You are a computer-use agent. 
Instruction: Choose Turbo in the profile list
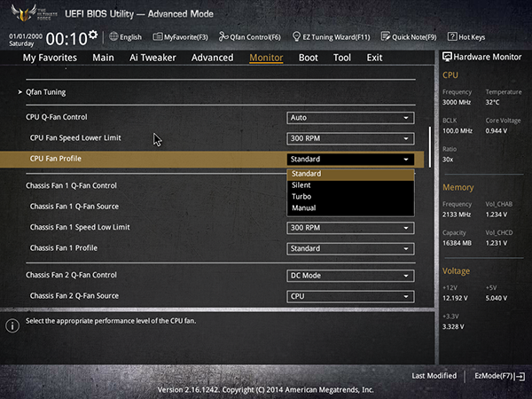350,197
